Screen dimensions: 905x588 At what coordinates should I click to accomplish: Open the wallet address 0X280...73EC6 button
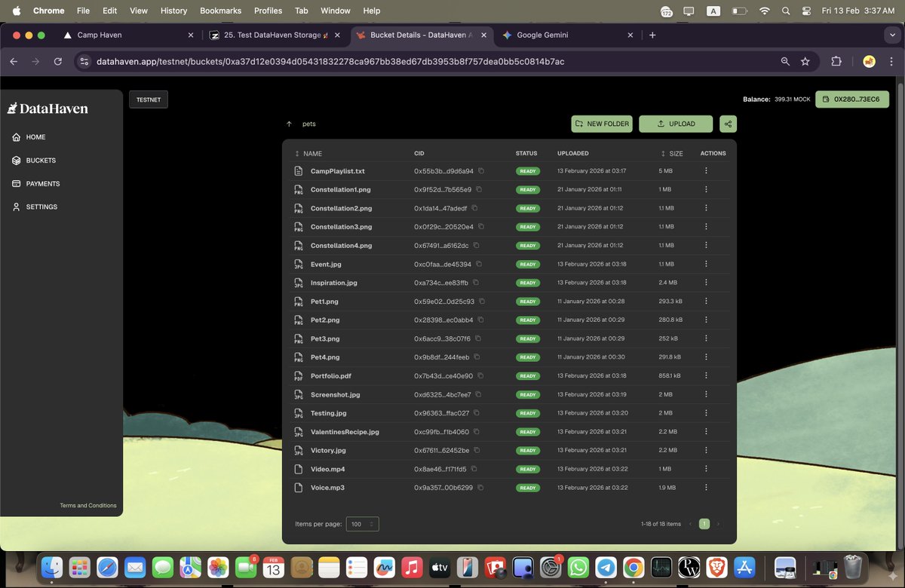point(852,100)
